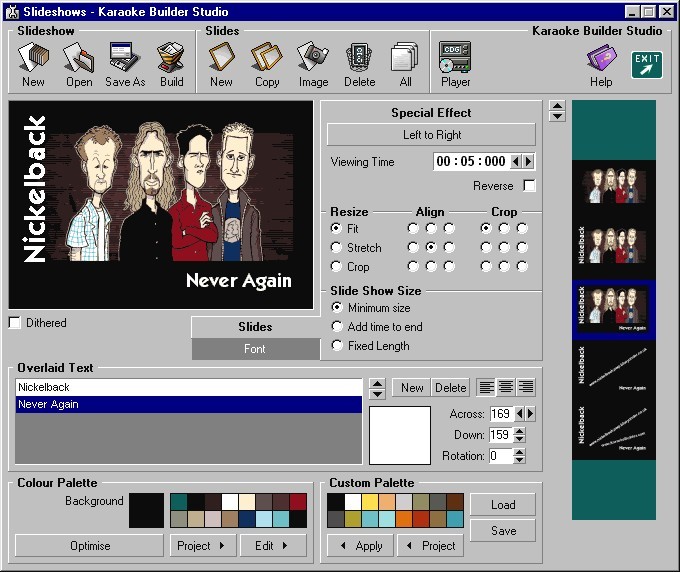Select the Stretch resize option
The height and width of the screenshot is (572, 680).
(x=337, y=247)
